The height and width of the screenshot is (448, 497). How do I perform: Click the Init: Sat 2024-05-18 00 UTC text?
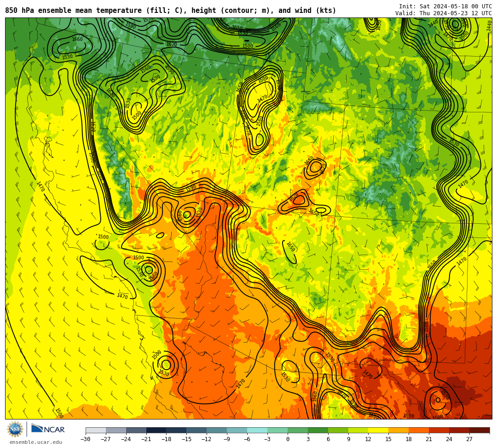click(x=445, y=6)
